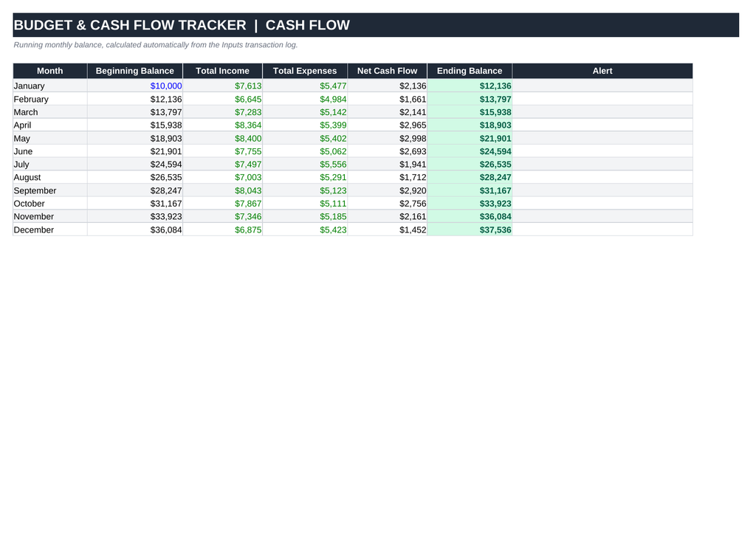Click April total income $8,364
This screenshot has width=756, height=535.
tap(223, 125)
